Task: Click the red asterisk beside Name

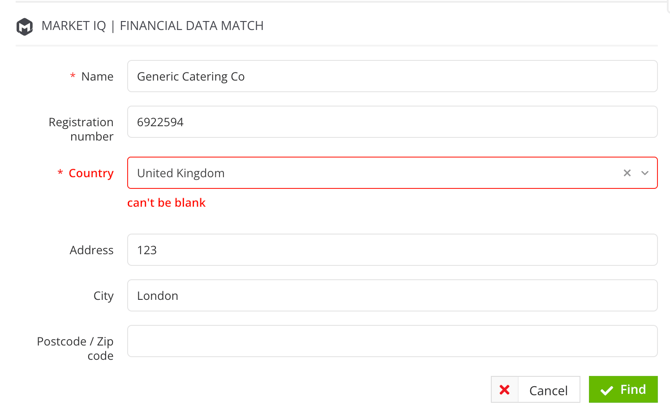Action: coord(73,76)
